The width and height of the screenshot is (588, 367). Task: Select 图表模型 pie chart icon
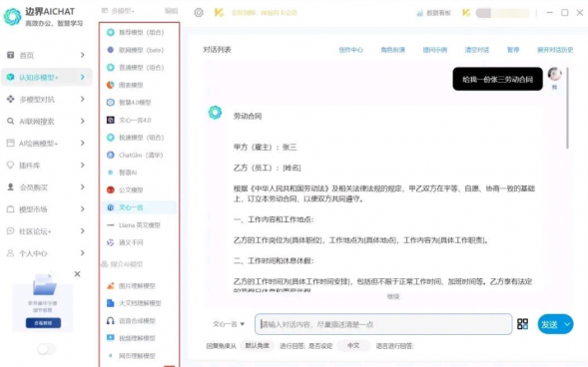[x=110, y=85]
